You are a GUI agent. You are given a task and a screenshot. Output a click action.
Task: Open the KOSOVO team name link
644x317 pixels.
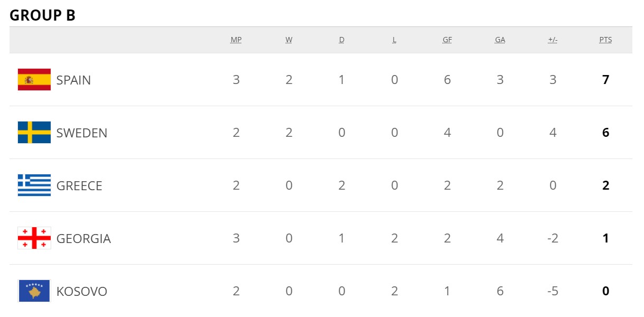(82, 291)
